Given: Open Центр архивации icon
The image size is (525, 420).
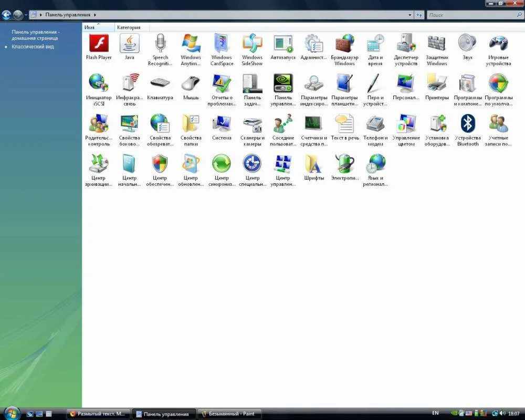Looking at the screenshot, I should tap(99, 170).
